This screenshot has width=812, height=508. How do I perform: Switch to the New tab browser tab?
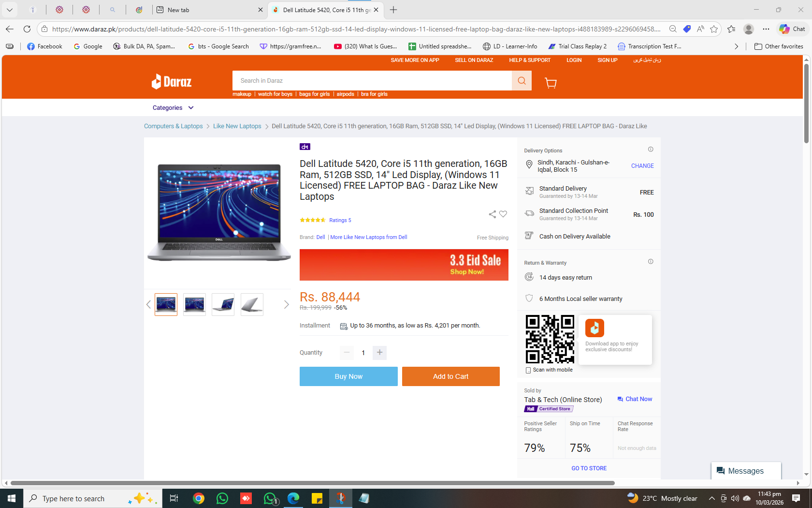(209, 10)
